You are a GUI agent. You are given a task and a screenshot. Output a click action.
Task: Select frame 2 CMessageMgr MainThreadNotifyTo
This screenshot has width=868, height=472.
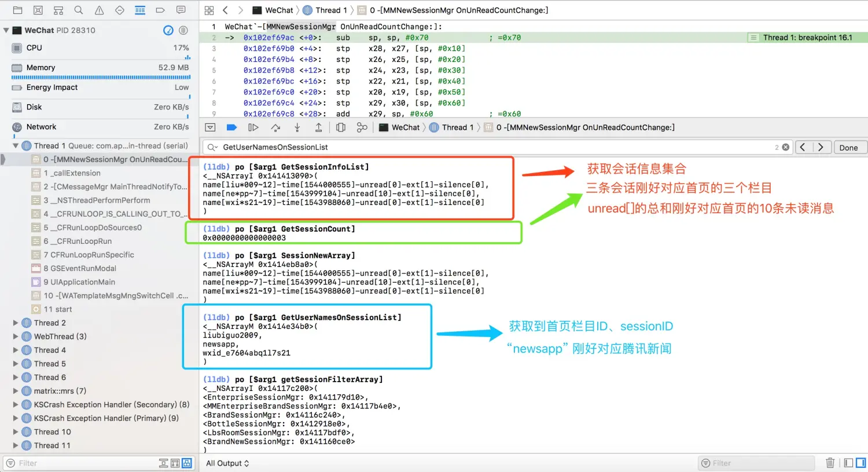(110, 186)
